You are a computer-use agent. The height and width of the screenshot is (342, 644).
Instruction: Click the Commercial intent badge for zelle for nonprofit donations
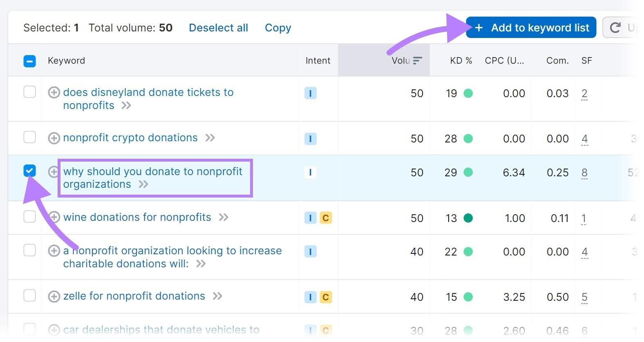(326, 297)
